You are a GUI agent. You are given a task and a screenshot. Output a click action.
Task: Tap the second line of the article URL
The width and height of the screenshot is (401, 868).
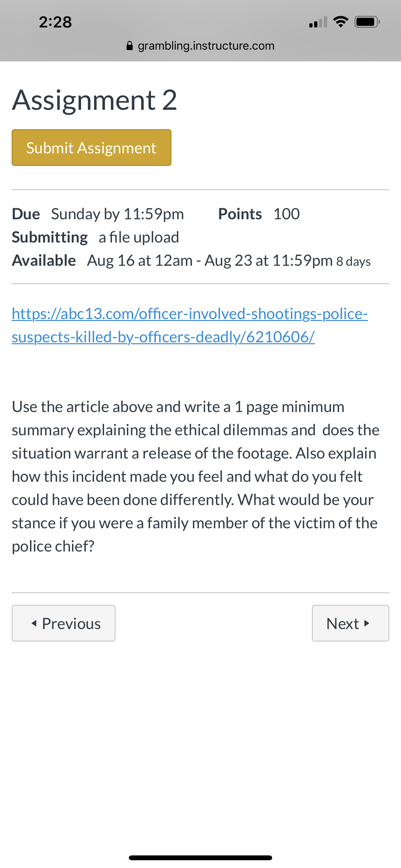[x=163, y=337]
